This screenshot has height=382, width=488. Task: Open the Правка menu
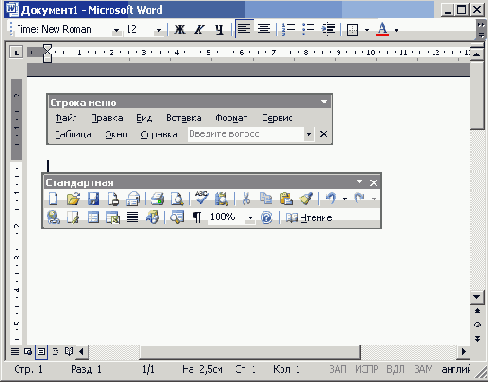(x=107, y=118)
